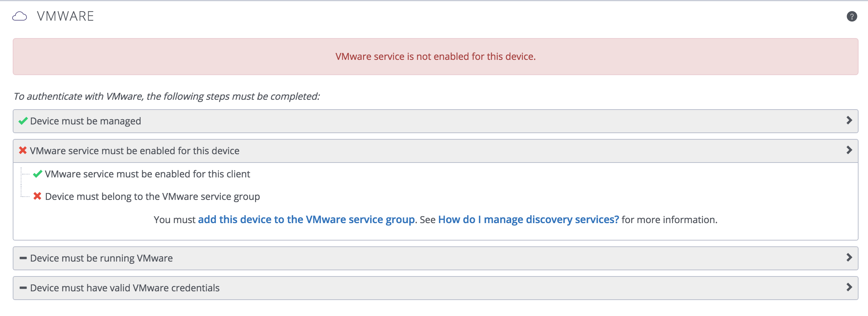Click 'VMware service must be enabled for this client' item

pos(147,174)
